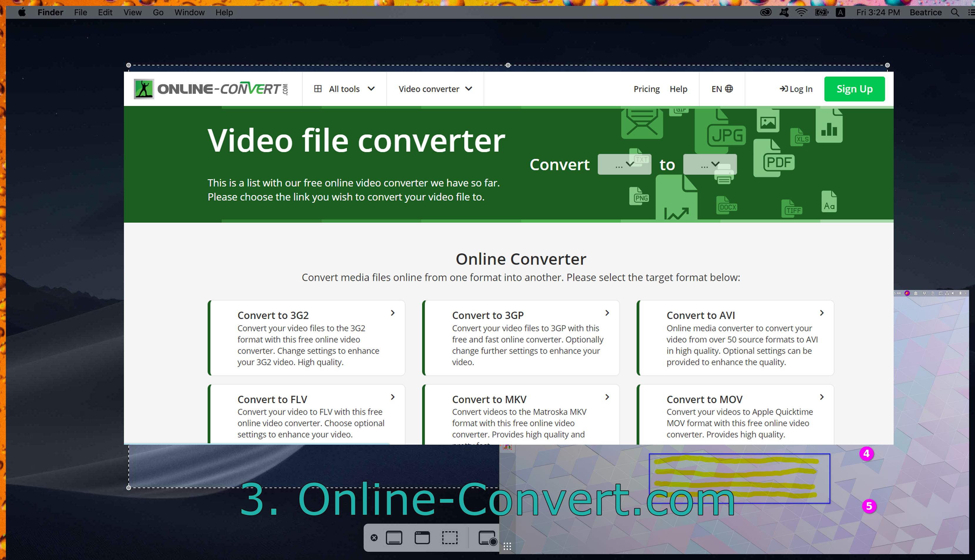Open the website Help link

coord(678,89)
